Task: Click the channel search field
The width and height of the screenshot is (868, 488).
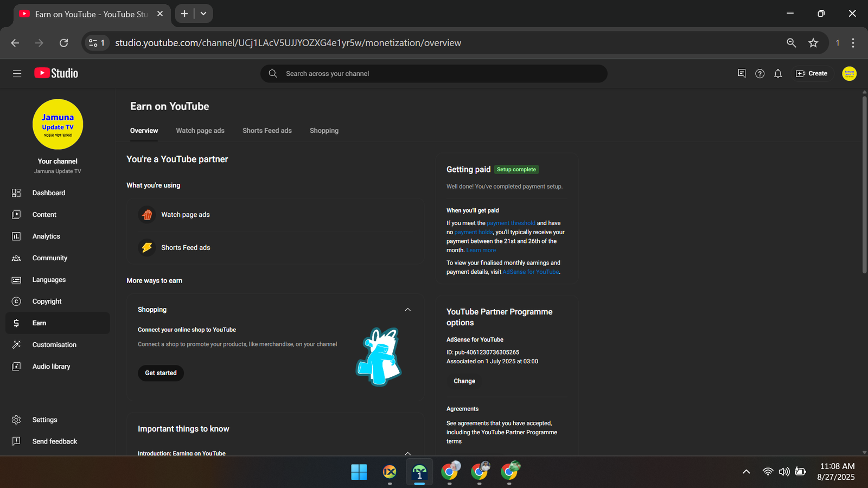Action: (434, 74)
